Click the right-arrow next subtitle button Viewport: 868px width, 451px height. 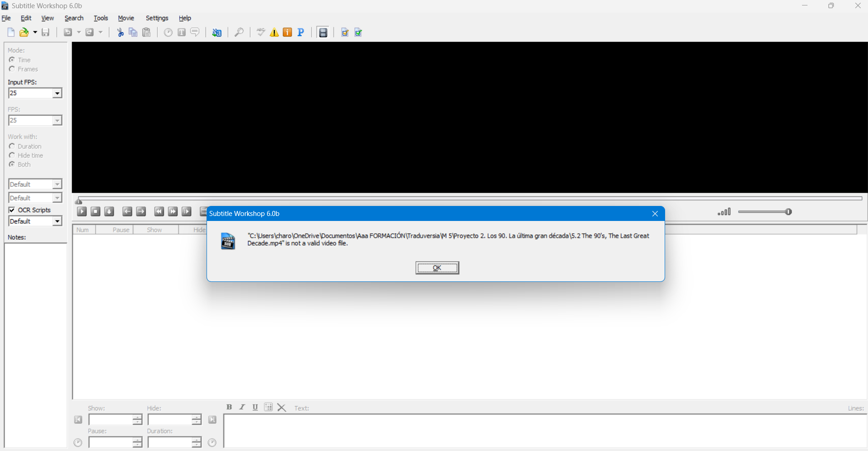[141, 211]
